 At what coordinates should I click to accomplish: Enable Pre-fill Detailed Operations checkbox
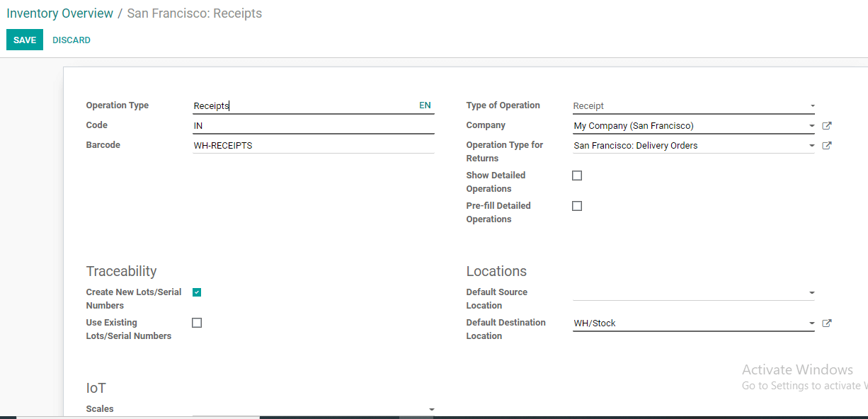tap(577, 206)
